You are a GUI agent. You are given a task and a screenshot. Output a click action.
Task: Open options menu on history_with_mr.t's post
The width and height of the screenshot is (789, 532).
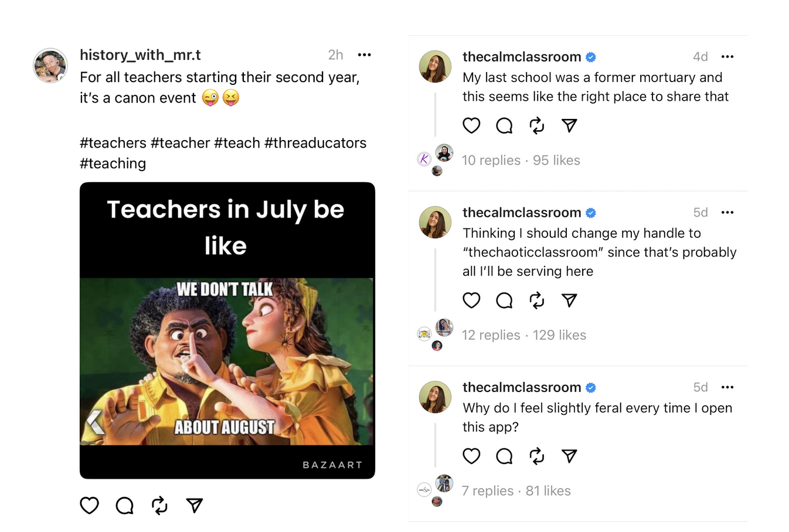click(364, 54)
